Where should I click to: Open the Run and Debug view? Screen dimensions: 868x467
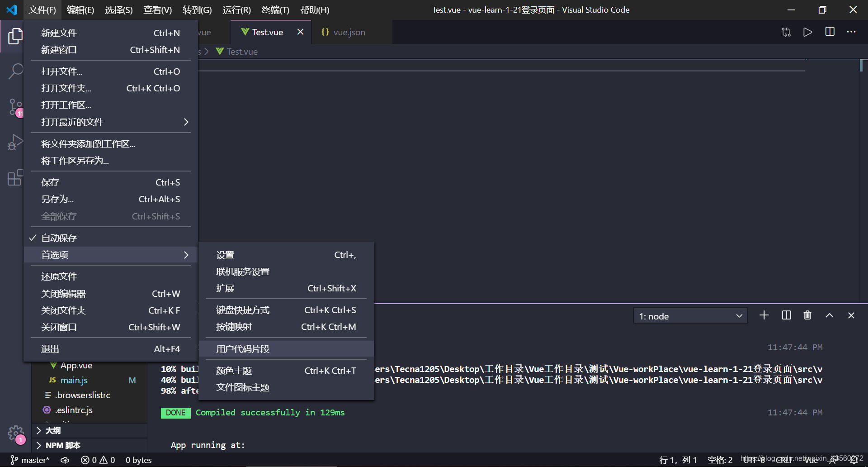point(15,142)
